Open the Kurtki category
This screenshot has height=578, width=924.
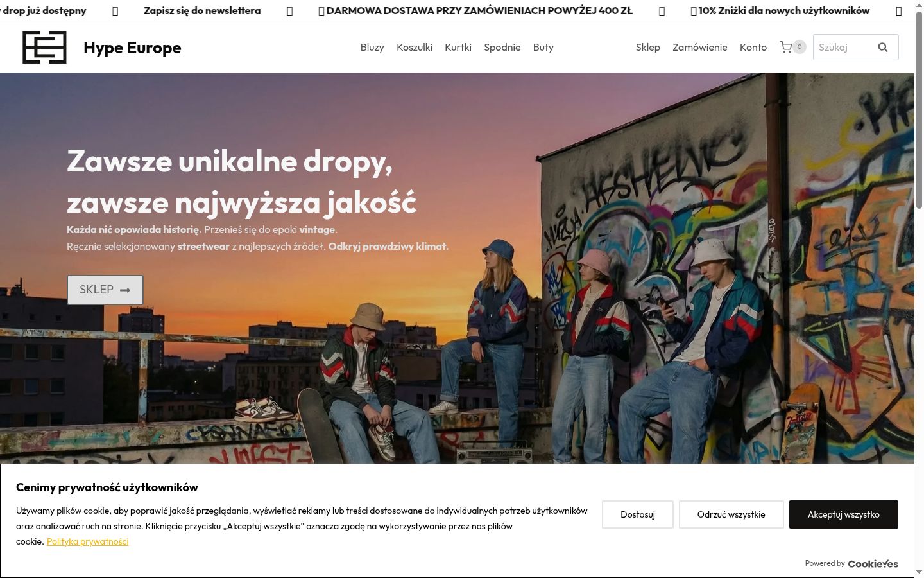pos(458,47)
